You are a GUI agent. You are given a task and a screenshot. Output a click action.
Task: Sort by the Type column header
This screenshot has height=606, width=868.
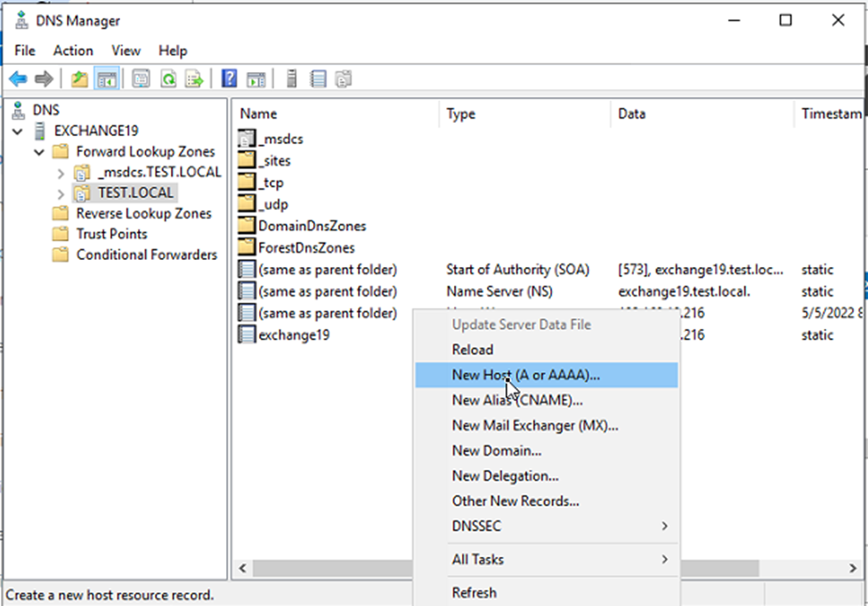[524, 114]
